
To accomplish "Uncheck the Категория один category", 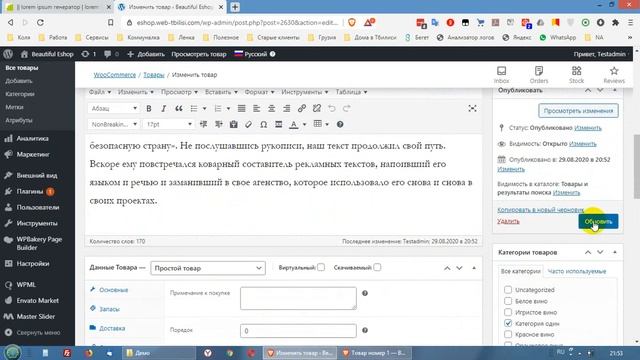I will [508, 323].
